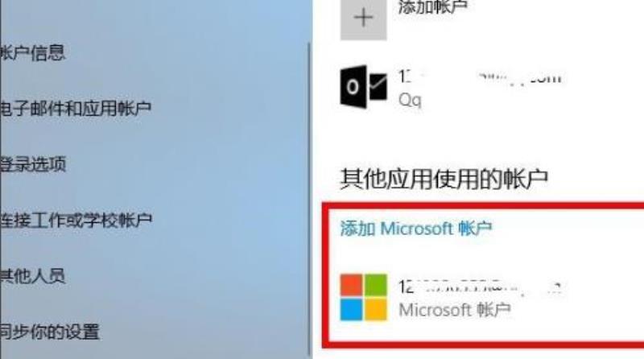Viewport: 644px width, 359px height.
Task: Click the plus icon to add account
Action: point(364,19)
